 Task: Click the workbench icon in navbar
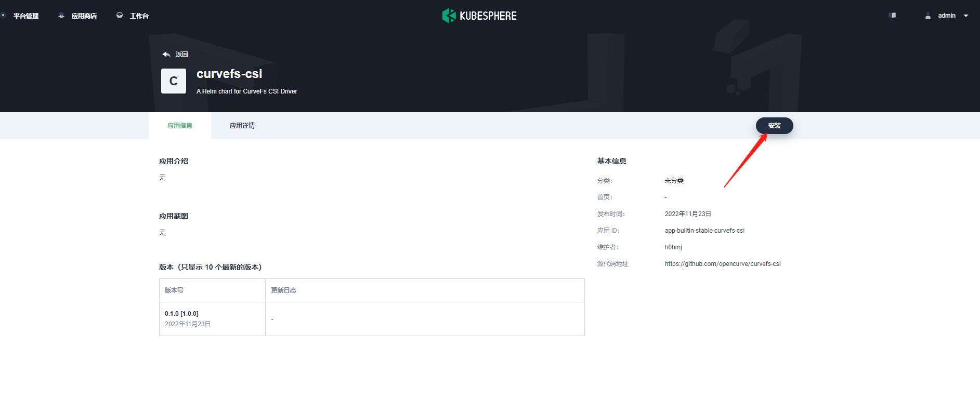(120, 16)
